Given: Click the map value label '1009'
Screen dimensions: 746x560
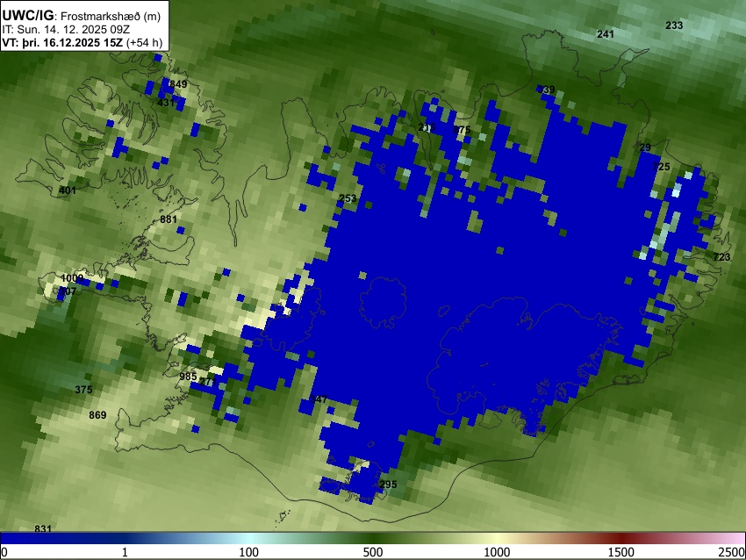Looking at the screenshot, I should (72, 278).
